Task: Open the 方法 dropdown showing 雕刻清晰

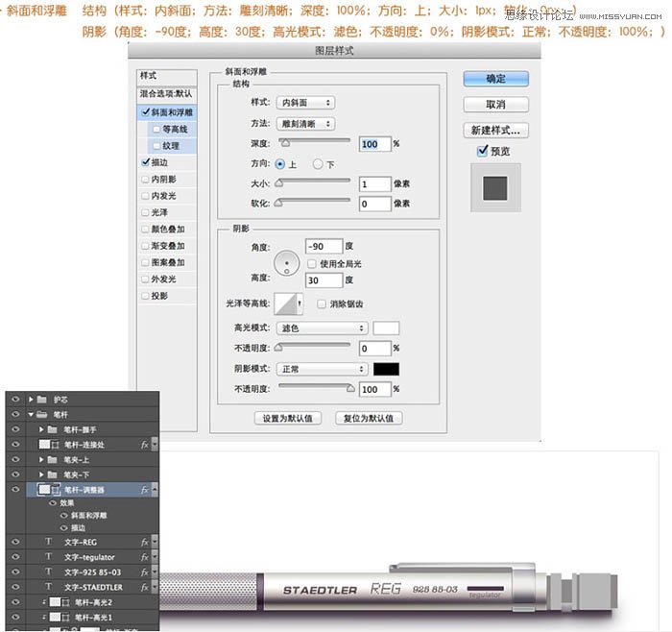Action: point(305,124)
